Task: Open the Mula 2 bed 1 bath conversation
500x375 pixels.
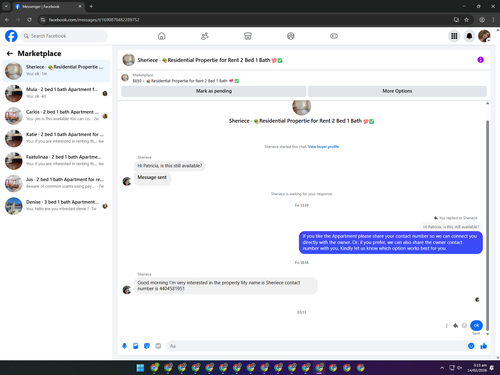Action: [x=56, y=93]
